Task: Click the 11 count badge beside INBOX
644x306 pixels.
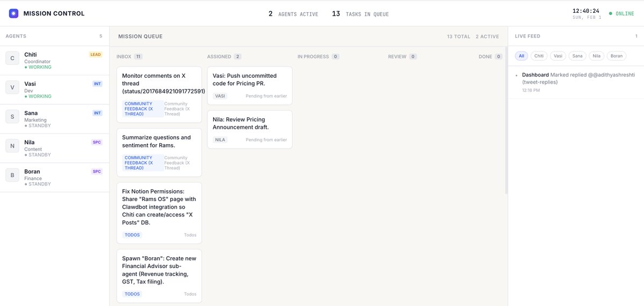Action: 138,56
